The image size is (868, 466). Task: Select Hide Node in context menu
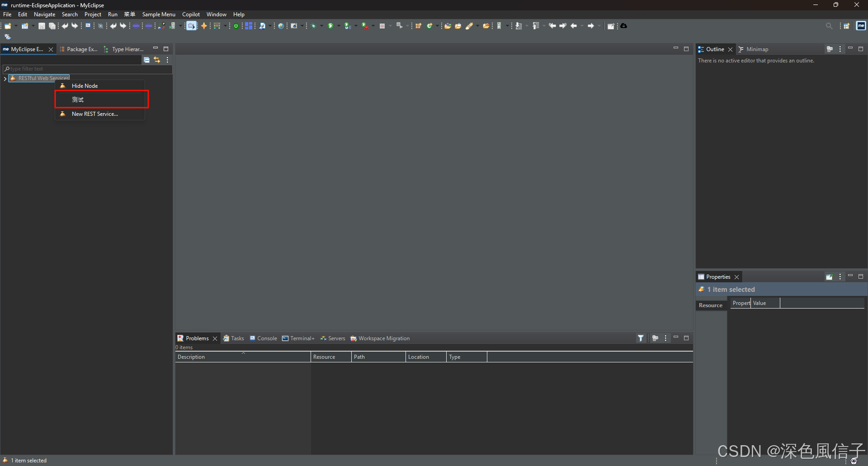[100, 86]
